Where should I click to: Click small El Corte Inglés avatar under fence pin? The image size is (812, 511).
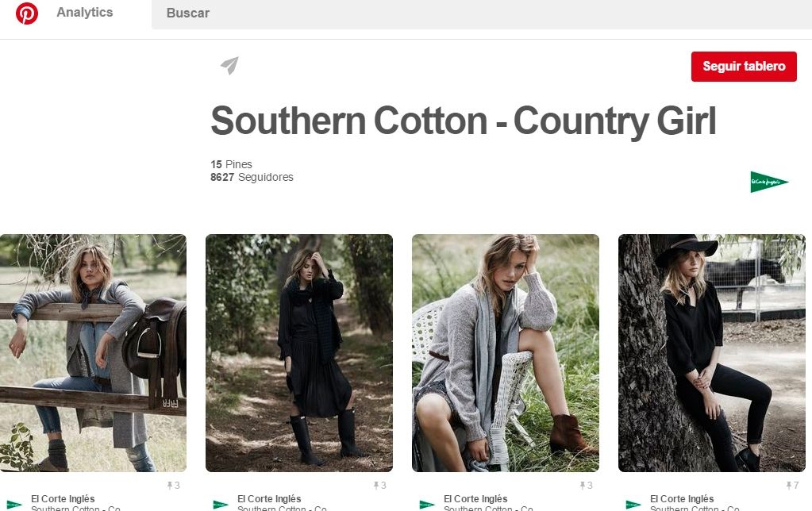coord(14,504)
